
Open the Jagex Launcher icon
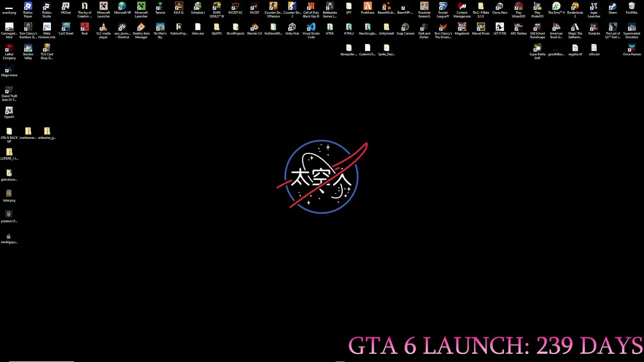[594, 10]
